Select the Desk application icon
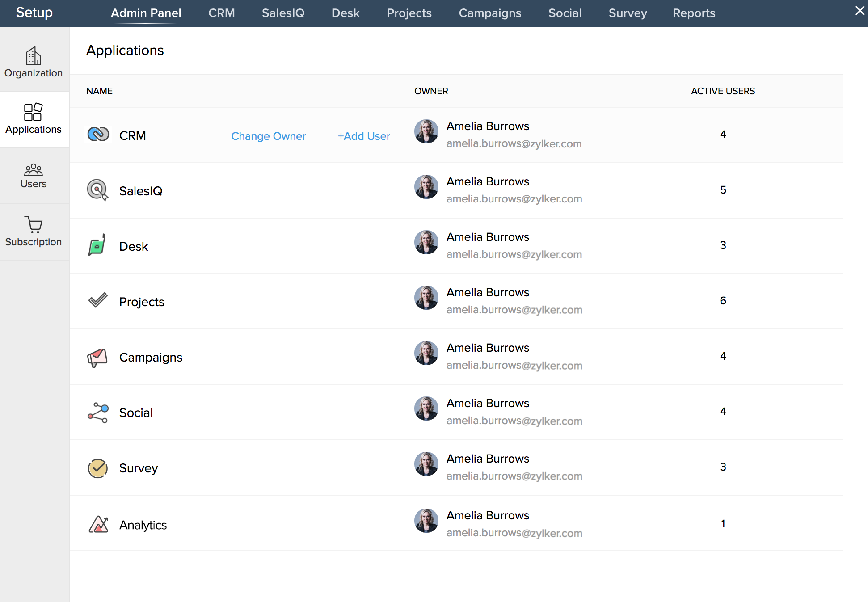868x602 pixels. tap(97, 245)
